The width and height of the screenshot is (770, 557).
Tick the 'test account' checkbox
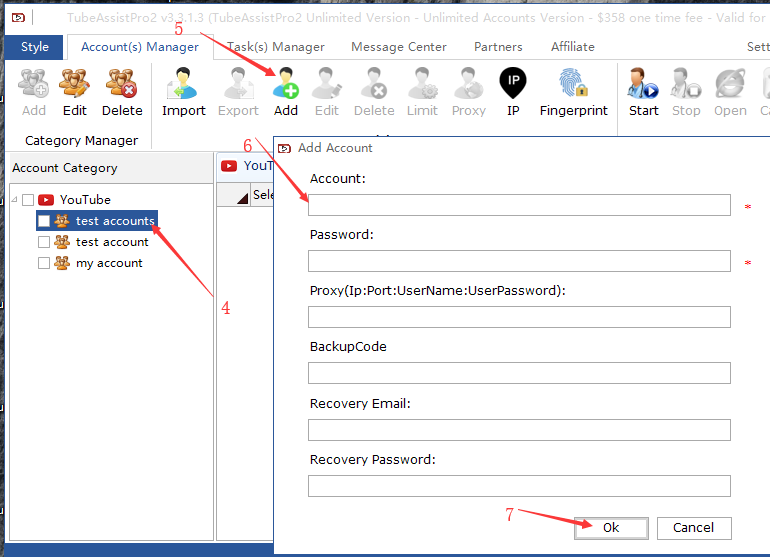(43, 242)
